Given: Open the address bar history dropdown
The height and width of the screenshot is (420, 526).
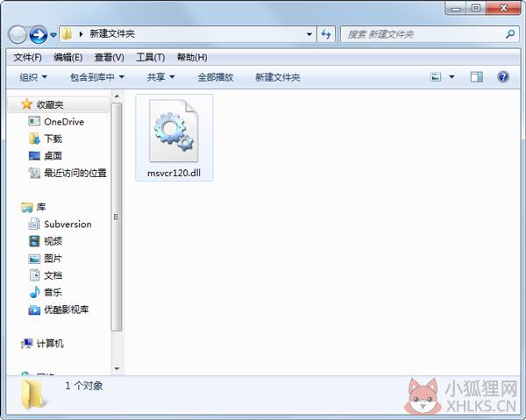Looking at the screenshot, I should (309, 34).
